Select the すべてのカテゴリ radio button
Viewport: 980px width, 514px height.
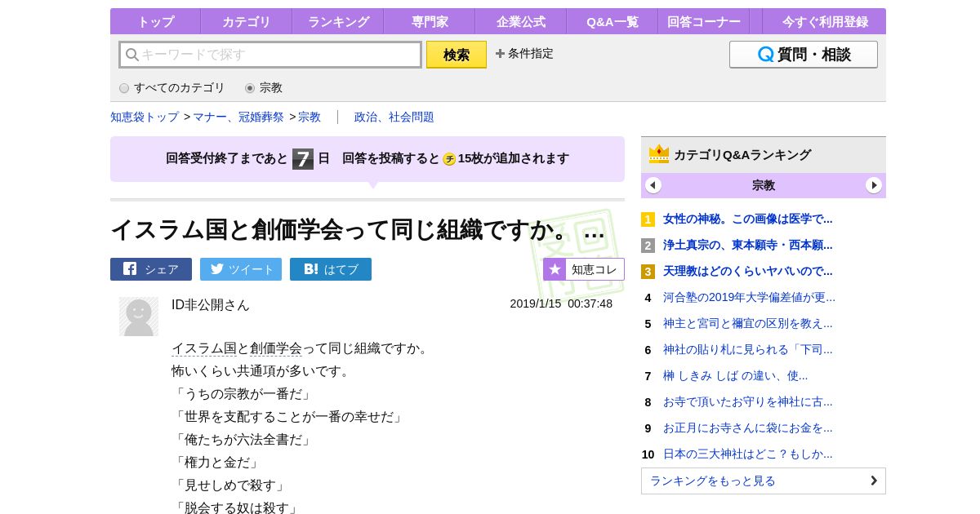pyautogui.click(x=124, y=88)
